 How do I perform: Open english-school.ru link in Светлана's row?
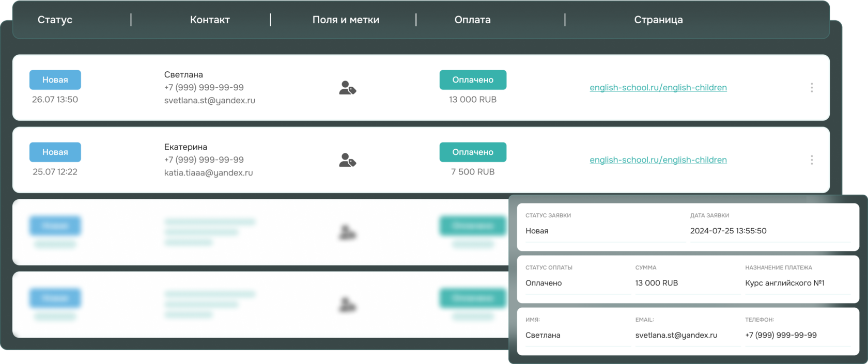coord(658,88)
